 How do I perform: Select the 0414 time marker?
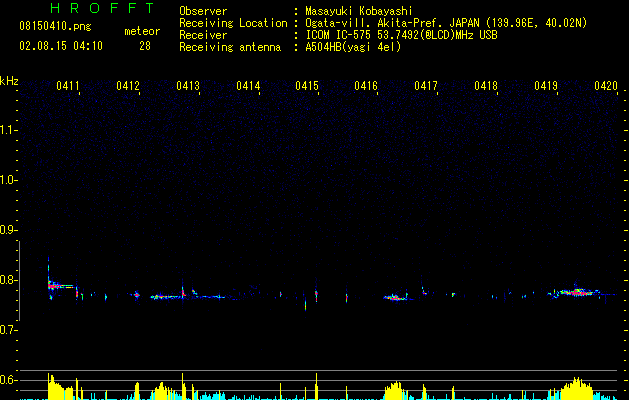248,86
